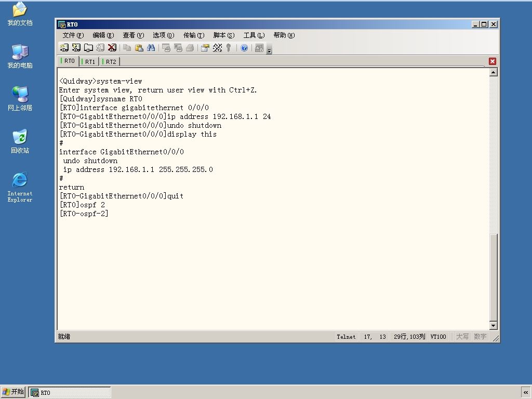532x399 pixels.
Task: Click the Print Screen toolbar icon
Action: pos(166,48)
